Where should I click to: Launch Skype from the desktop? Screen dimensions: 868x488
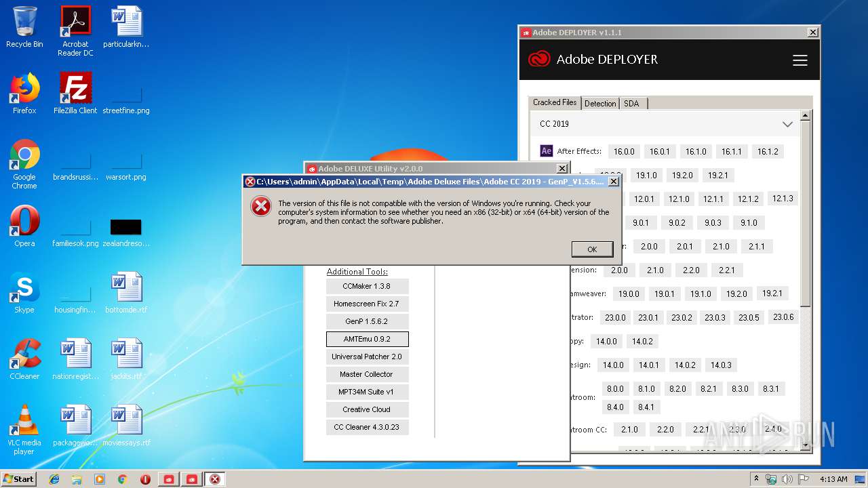[24, 293]
